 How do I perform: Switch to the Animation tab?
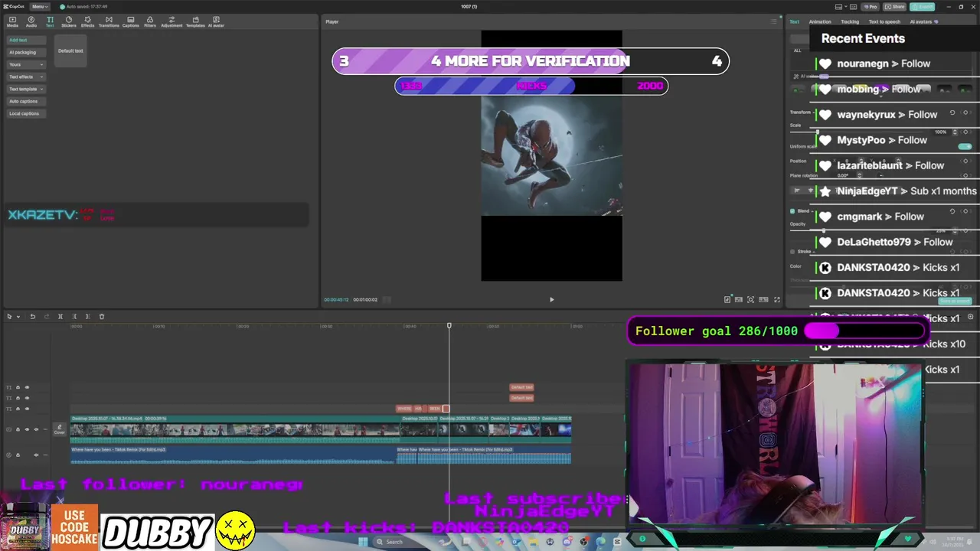click(x=820, y=21)
